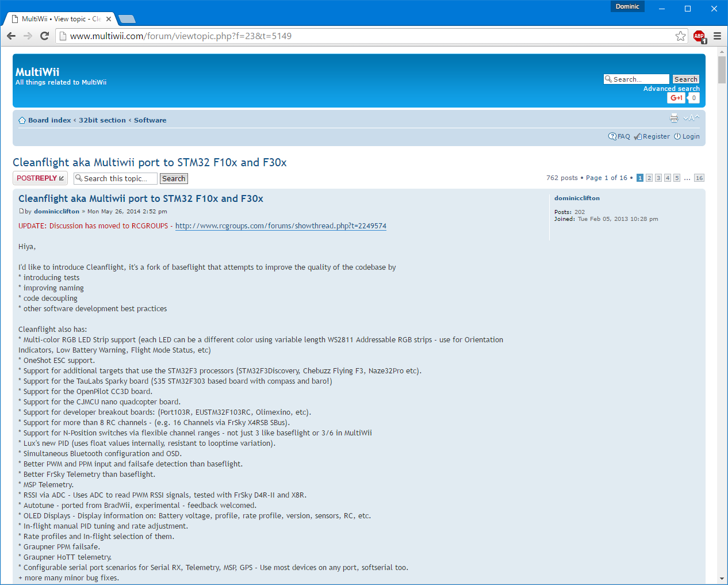Viewport: 728px width, 585px height.
Task: Click the 'Mon May 26, 2014 2:52 pm' date
Action: (127, 211)
